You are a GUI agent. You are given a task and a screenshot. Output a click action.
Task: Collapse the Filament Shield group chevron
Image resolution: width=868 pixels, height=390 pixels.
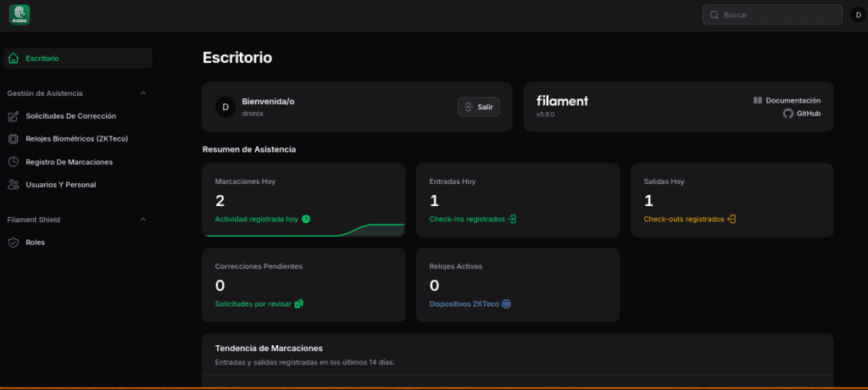[x=143, y=220]
